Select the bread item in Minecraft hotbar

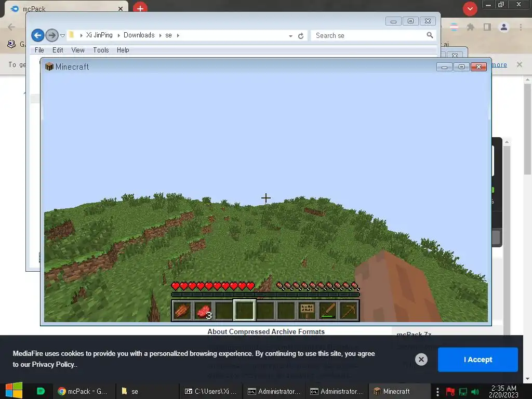click(x=182, y=311)
